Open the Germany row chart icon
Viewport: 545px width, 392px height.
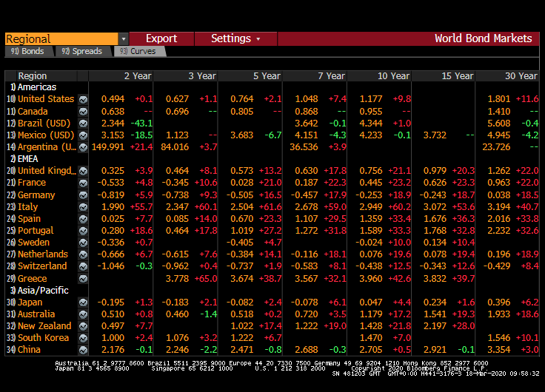[83, 195]
